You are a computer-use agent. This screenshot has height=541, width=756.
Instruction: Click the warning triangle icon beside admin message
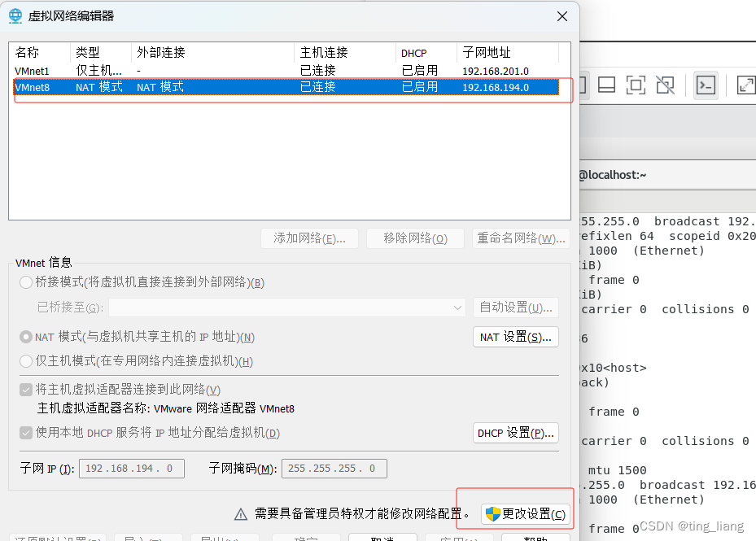241,514
